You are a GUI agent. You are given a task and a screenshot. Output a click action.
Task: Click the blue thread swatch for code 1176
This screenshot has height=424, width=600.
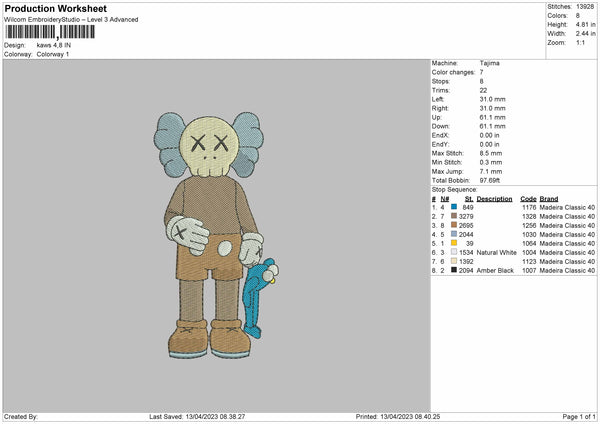point(454,207)
